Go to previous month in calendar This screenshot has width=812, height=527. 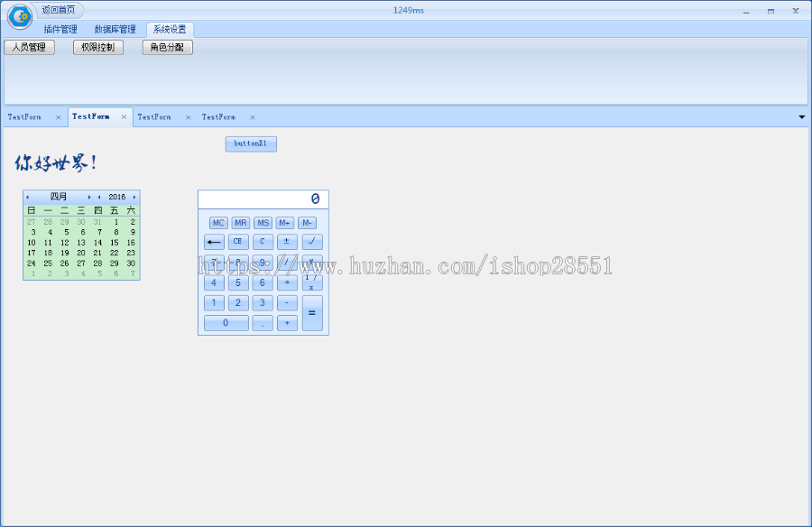click(x=27, y=197)
